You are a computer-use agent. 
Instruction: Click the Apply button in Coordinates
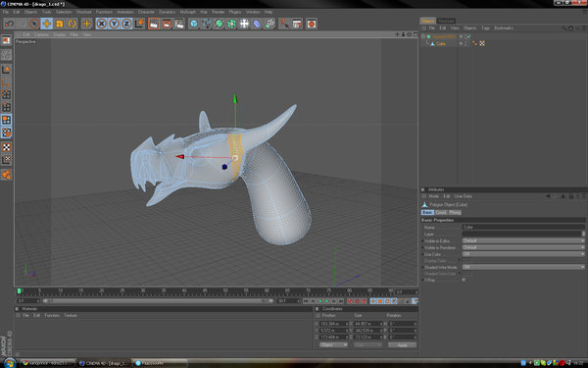(x=402, y=344)
